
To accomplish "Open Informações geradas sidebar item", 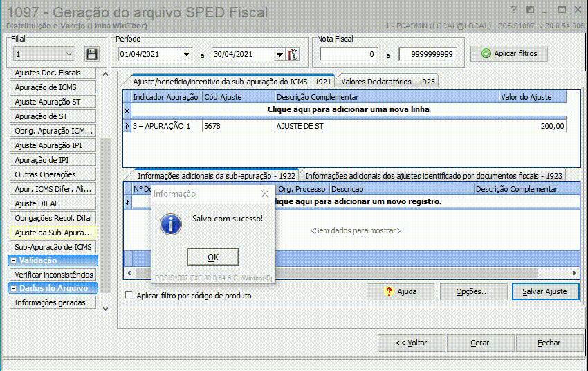I will [53, 302].
